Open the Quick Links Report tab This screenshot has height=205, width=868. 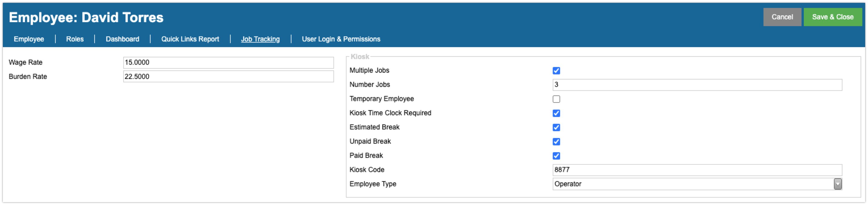[x=190, y=39]
